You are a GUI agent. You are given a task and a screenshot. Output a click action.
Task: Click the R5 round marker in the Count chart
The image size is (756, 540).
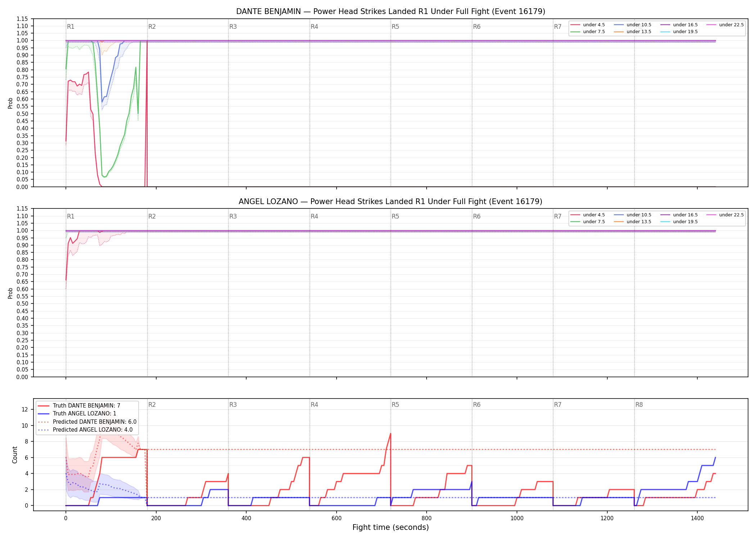click(395, 405)
